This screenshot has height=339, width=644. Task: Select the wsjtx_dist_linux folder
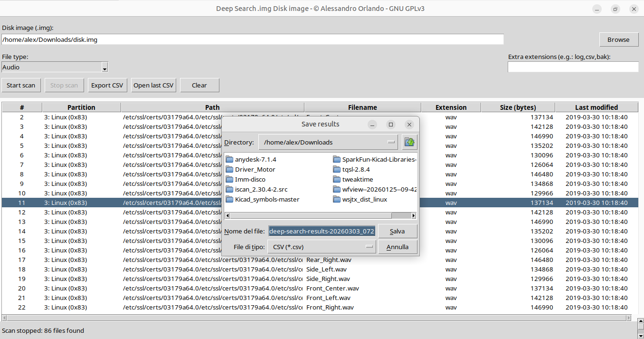tap(360, 199)
